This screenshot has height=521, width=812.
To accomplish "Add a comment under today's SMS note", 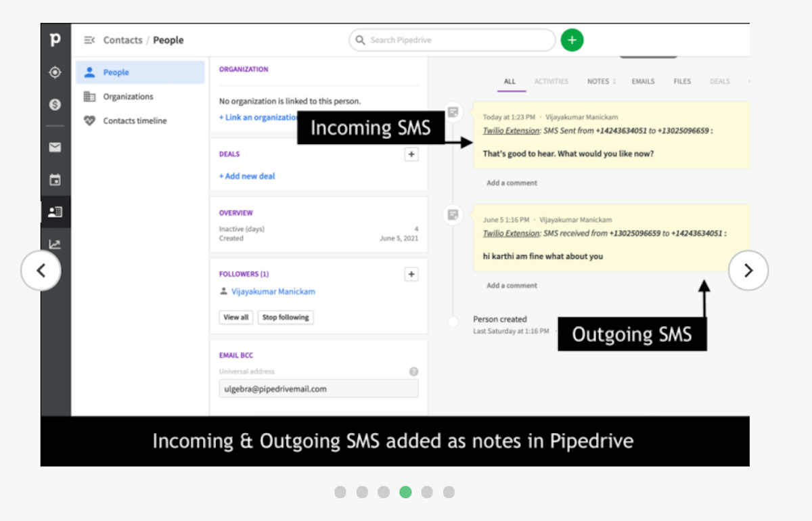I will point(512,183).
